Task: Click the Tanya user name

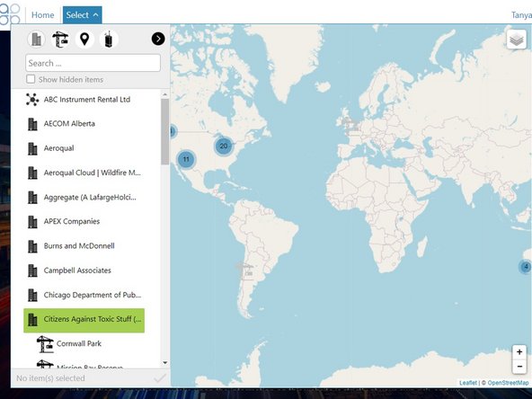Action: coord(521,15)
